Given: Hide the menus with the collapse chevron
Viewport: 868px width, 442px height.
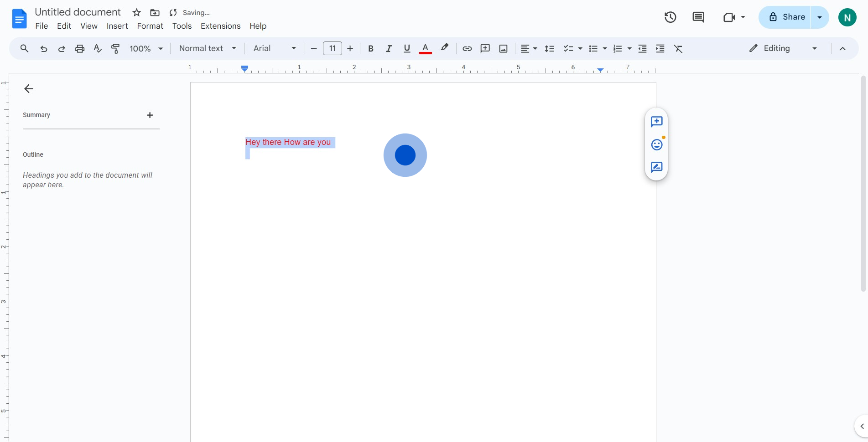Looking at the screenshot, I should click(x=842, y=48).
